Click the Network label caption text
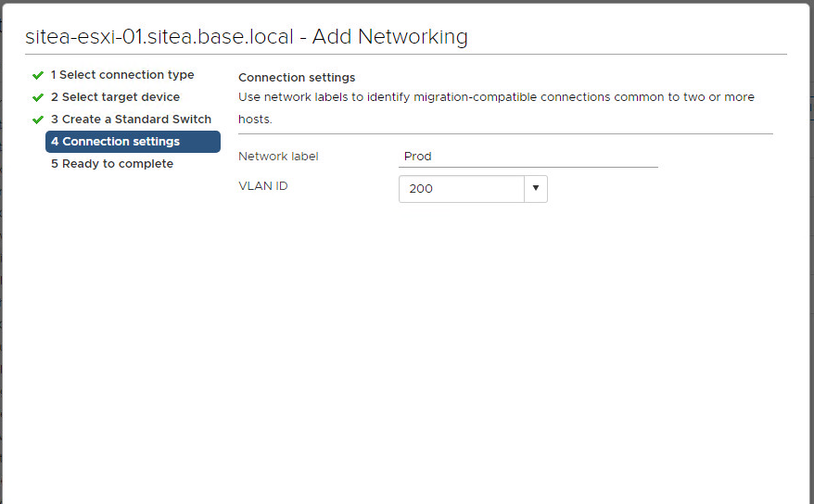814x504 pixels. tap(278, 157)
